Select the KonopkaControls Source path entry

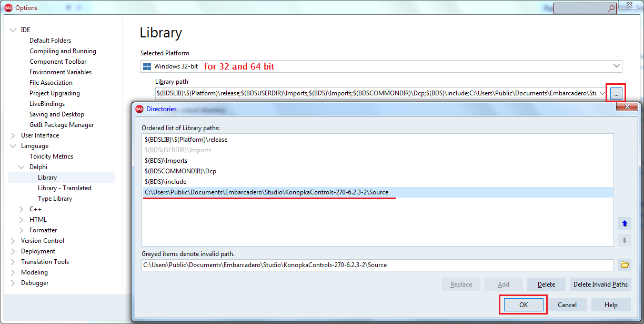(378, 192)
